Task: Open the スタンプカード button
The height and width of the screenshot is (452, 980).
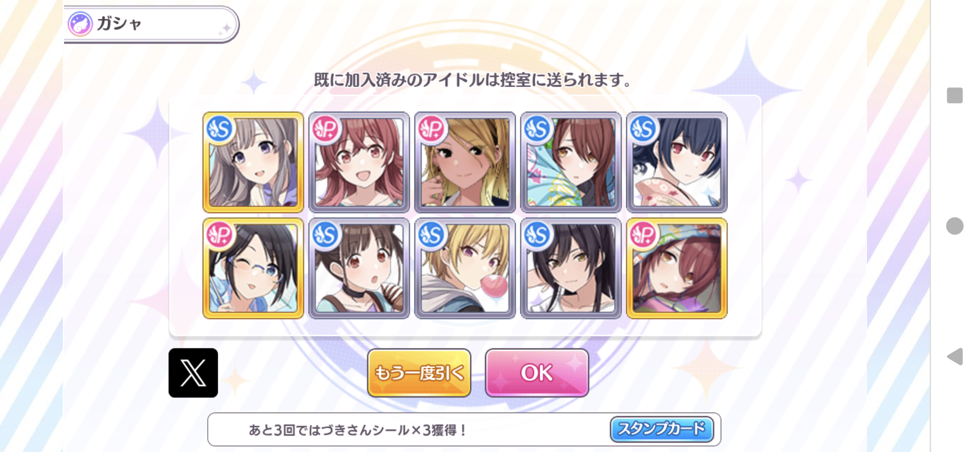Action: pyautogui.click(x=662, y=429)
